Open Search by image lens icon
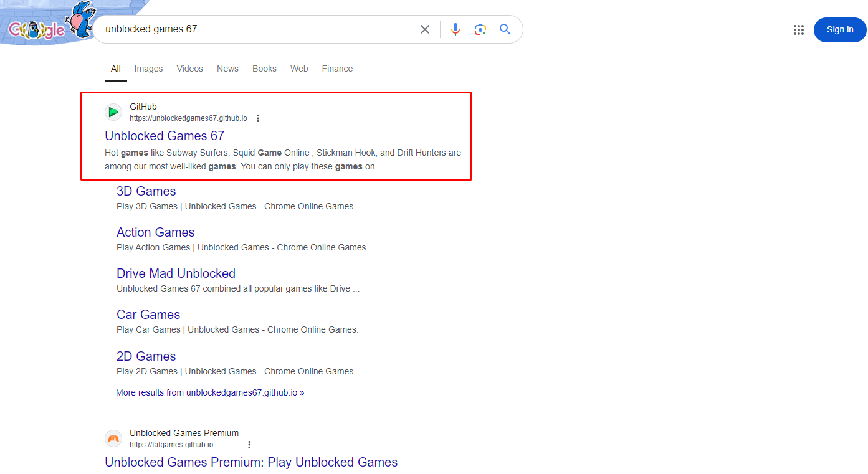Image resolution: width=868 pixels, height=474 pixels. click(480, 29)
